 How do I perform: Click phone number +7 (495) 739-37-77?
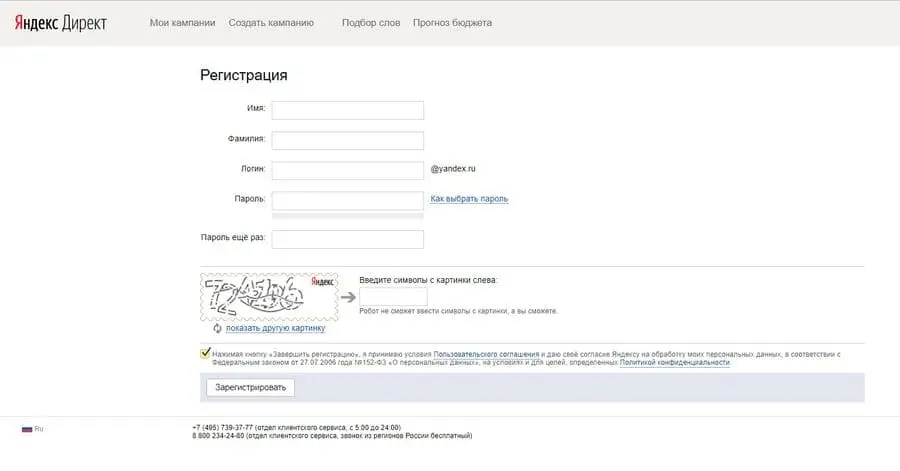coord(223,427)
